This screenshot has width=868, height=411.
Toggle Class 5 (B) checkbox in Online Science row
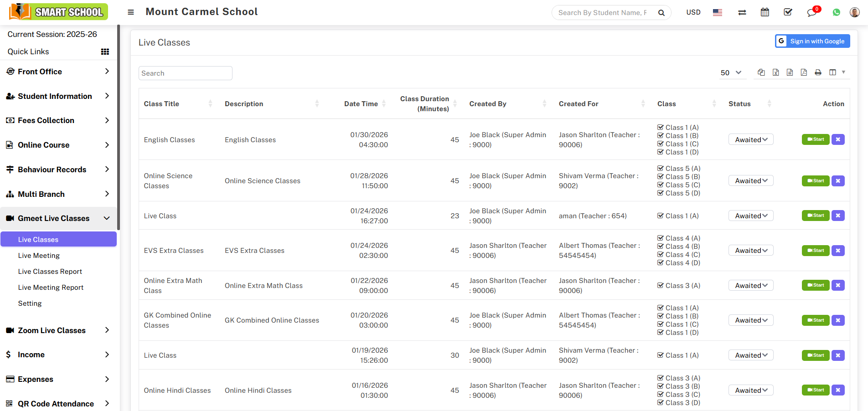pos(660,177)
